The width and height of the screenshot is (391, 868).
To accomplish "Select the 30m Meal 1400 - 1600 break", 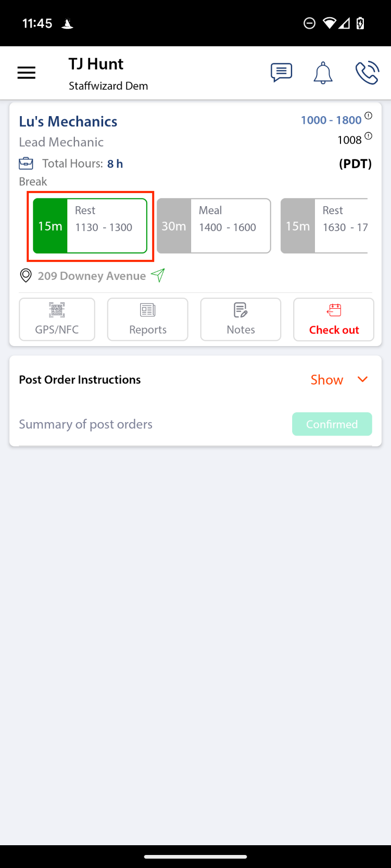I will pyautogui.click(x=214, y=226).
